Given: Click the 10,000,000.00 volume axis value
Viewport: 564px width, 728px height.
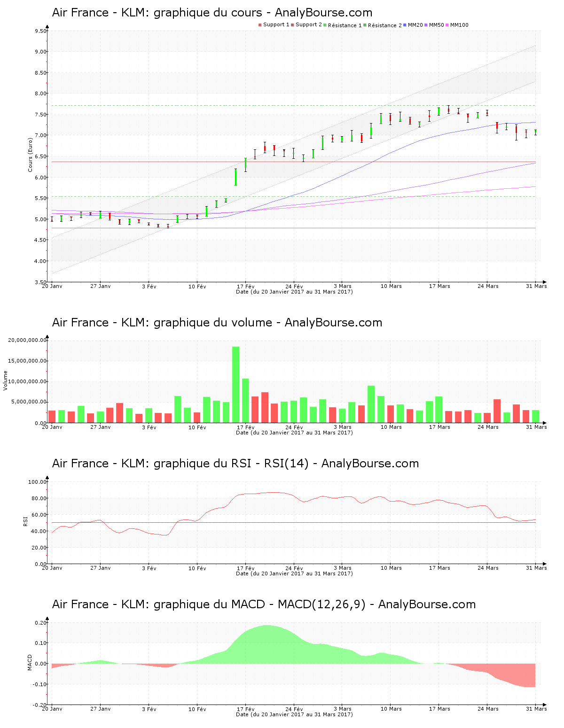Looking at the screenshot, I should click(28, 381).
